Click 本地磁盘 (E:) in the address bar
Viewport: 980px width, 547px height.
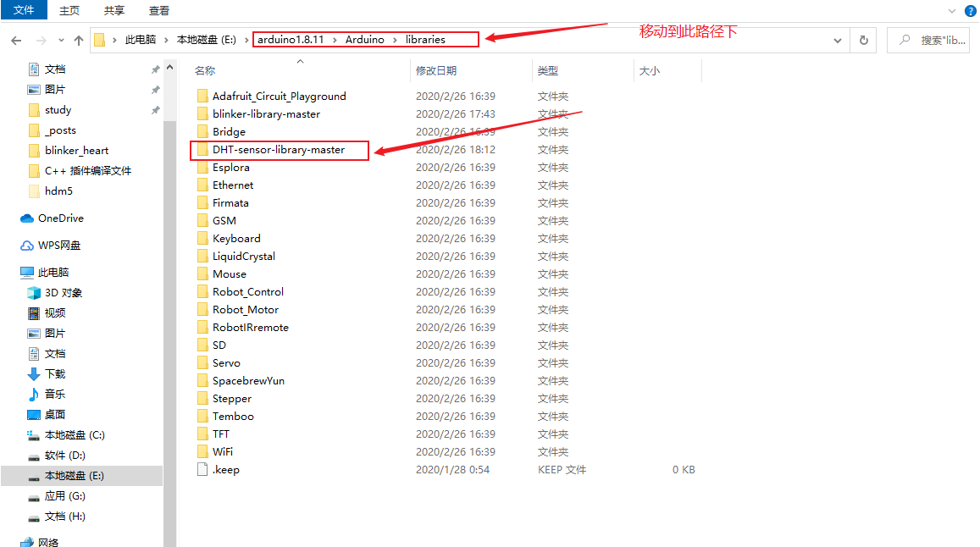207,40
